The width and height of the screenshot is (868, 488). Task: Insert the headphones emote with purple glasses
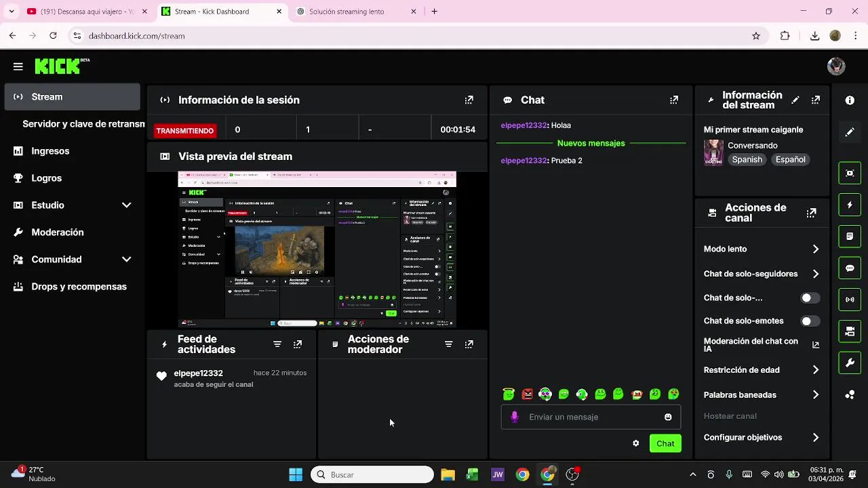click(x=545, y=394)
